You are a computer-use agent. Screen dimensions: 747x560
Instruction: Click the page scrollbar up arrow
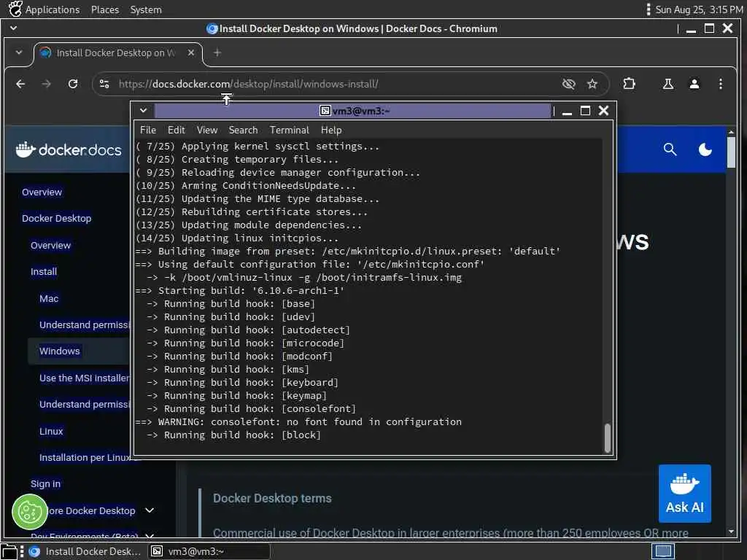tap(731, 131)
